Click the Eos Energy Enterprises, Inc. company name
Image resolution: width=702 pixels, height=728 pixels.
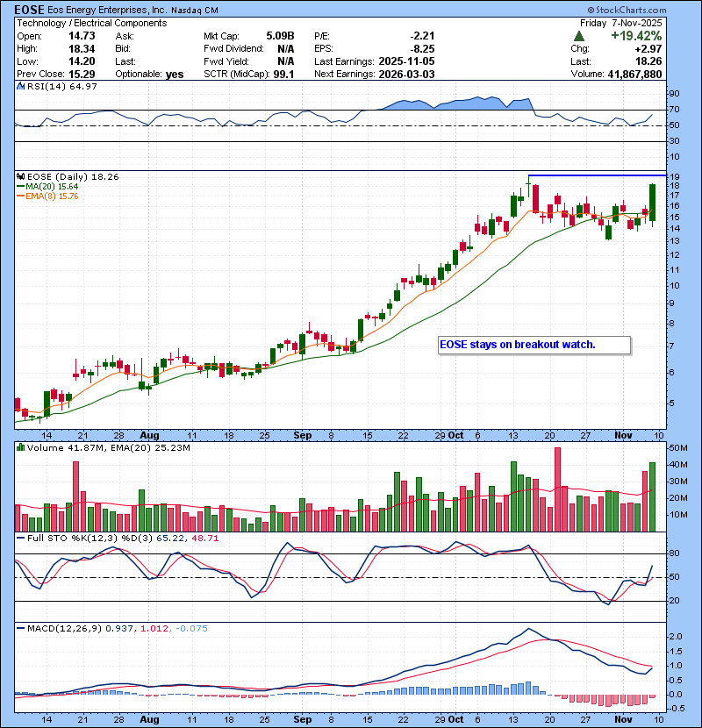click(x=106, y=10)
